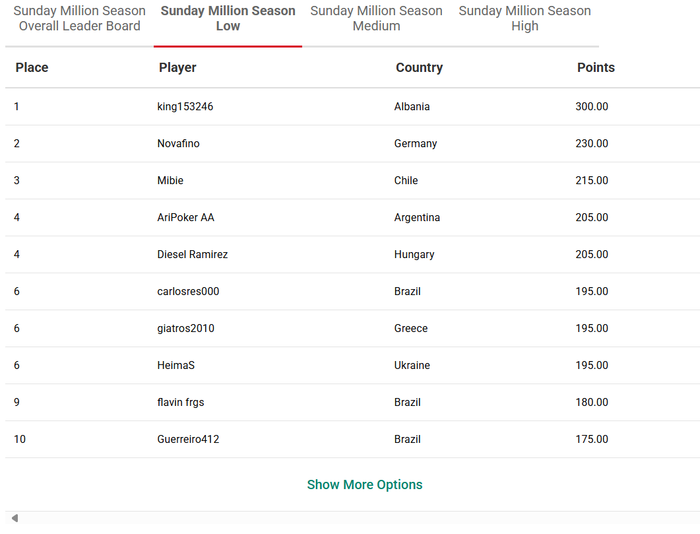Click Guerreiro412 in tenth place
This screenshot has width=700, height=534.
(188, 439)
